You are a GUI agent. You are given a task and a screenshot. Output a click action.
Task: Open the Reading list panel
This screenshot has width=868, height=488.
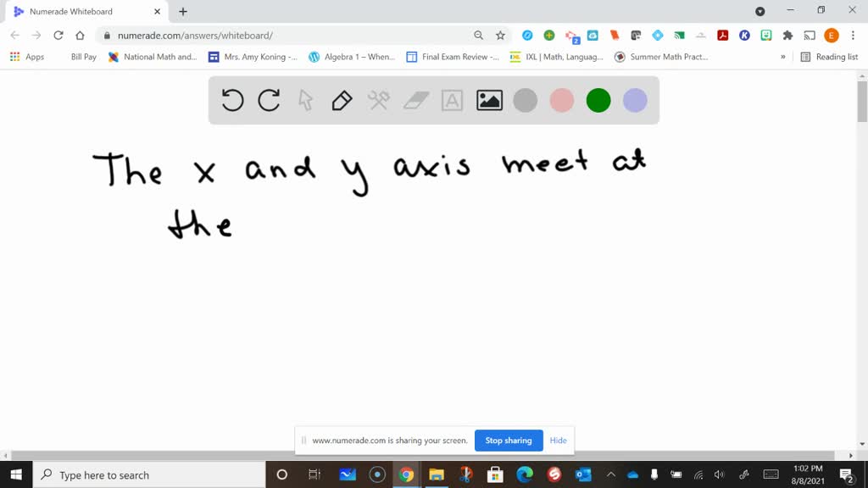click(829, 57)
